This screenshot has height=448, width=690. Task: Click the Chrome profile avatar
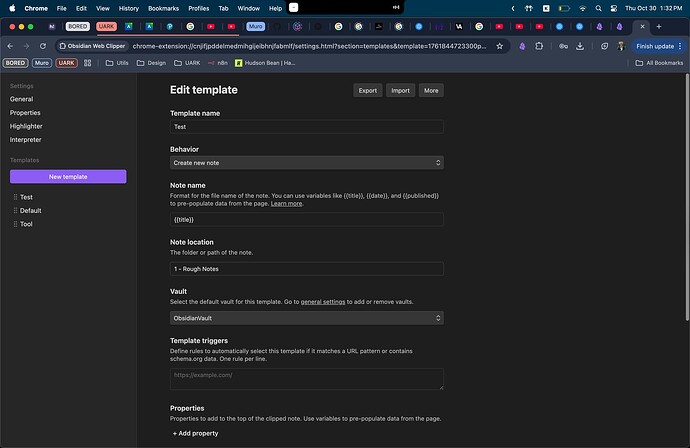click(621, 46)
